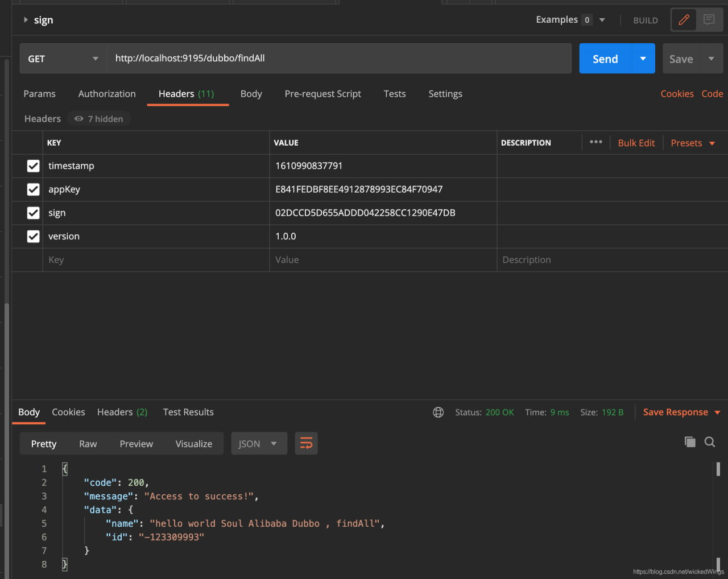Select the Visualize view tab

click(194, 444)
